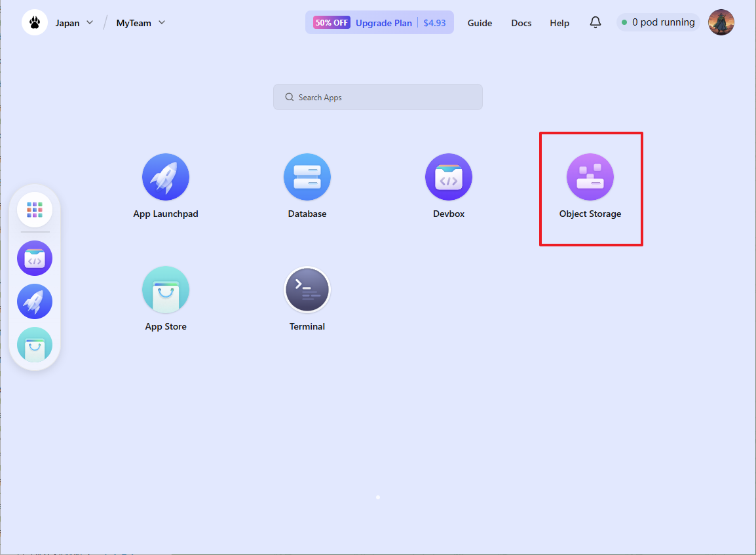Open Devbox from the left dock
The width and height of the screenshot is (756, 555).
coord(35,258)
